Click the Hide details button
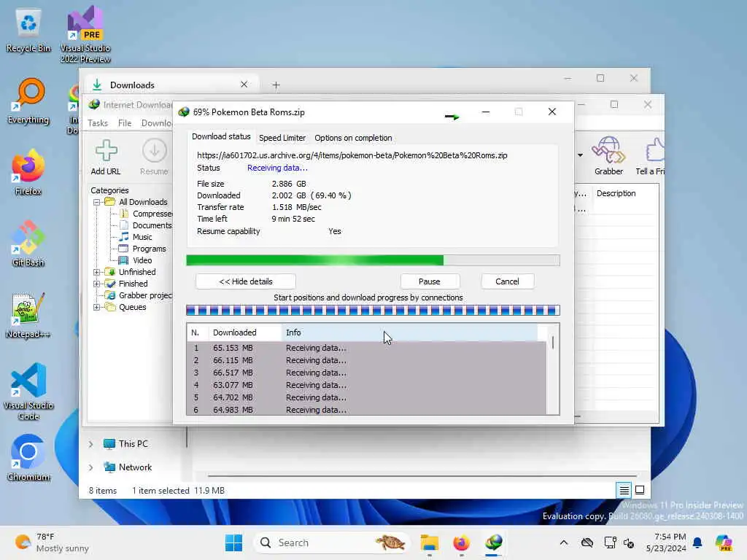The height and width of the screenshot is (560, 747). click(246, 281)
